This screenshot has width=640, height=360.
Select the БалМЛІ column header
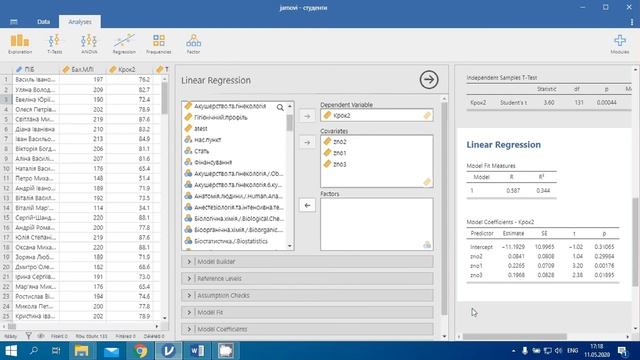tap(83, 69)
